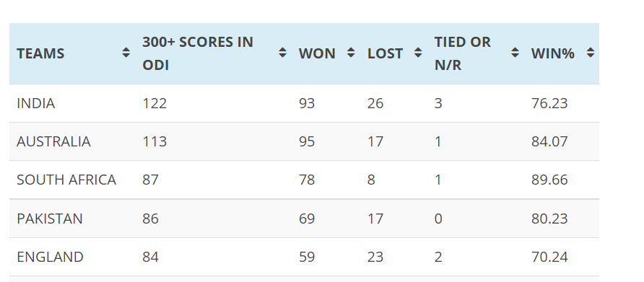Select the SOUTH AFRICA team cell

pyautogui.click(x=66, y=180)
